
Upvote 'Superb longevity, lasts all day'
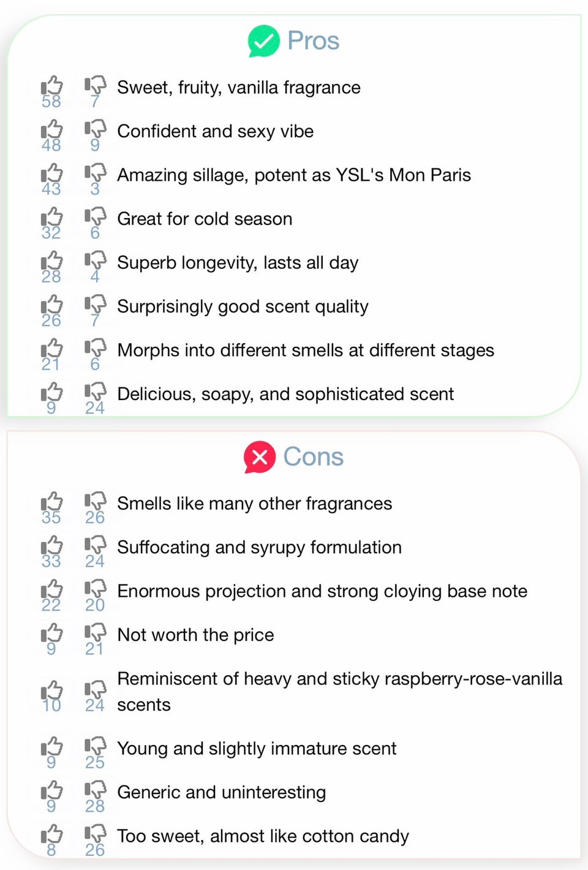(x=52, y=262)
